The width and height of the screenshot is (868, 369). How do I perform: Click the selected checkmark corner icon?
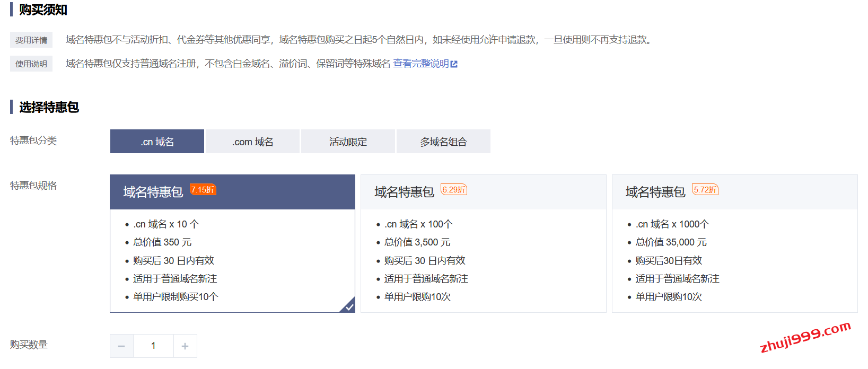pos(348,306)
